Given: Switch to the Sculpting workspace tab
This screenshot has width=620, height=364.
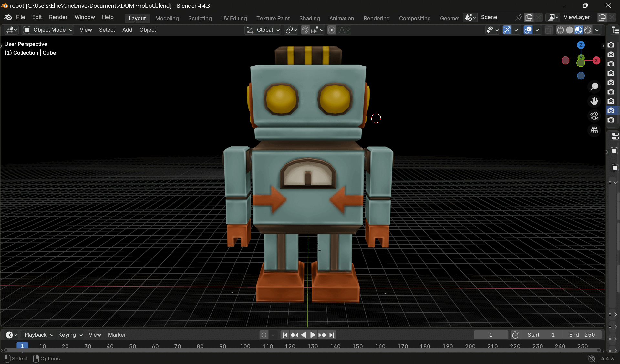Looking at the screenshot, I should coord(200,18).
